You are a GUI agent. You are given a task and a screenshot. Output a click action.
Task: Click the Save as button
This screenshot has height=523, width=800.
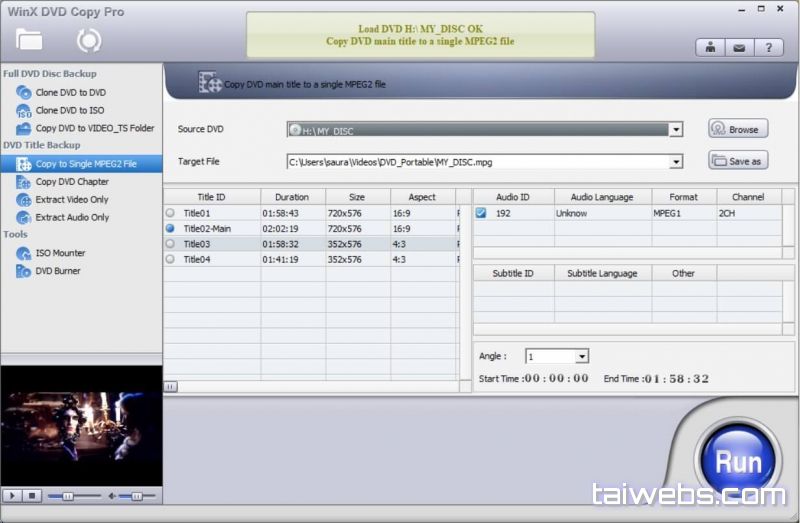738,160
